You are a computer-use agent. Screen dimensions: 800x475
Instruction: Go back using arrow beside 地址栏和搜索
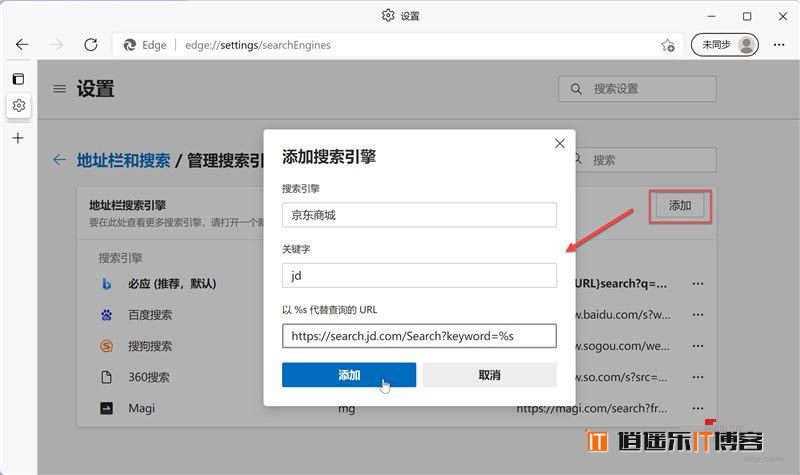[x=59, y=160]
